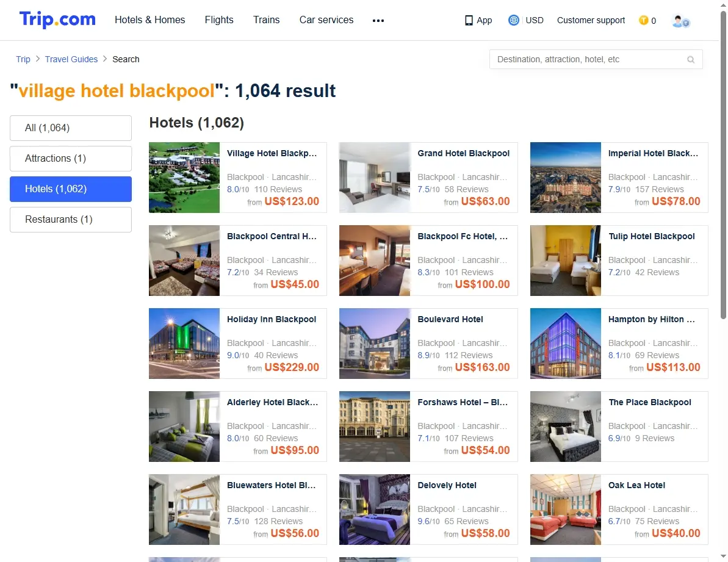This screenshot has height=562, width=728.
Task: Click Holiday Inn Blackpool title
Action: pos(272,320)
